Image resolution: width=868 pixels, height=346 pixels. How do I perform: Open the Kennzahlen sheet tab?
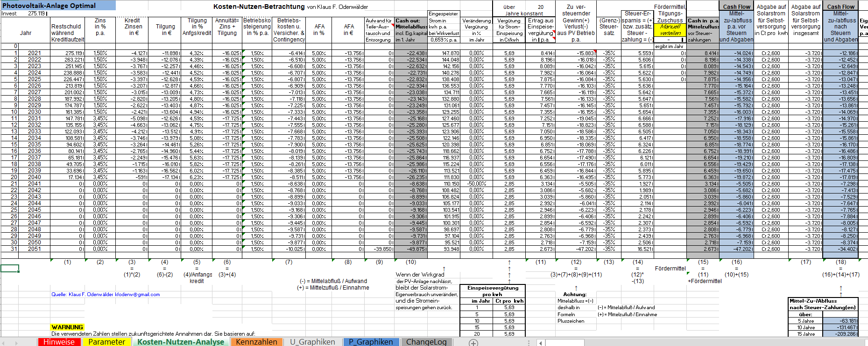[256, 342]
